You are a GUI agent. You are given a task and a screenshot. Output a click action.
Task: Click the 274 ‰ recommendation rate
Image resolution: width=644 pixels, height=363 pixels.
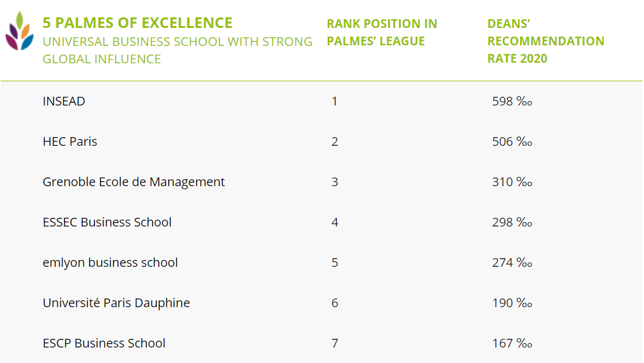(512, 262)
